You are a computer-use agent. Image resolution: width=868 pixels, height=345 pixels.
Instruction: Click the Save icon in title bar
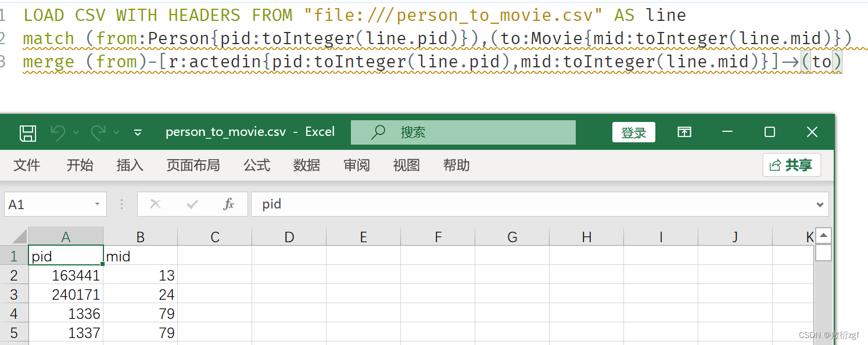click(28, 133)
